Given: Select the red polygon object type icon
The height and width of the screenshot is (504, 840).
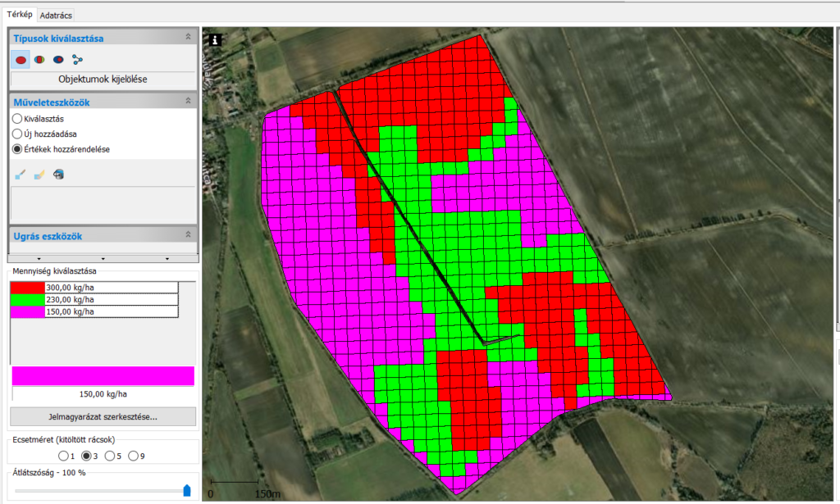Looking at the screenshot, I should point(21,60).
